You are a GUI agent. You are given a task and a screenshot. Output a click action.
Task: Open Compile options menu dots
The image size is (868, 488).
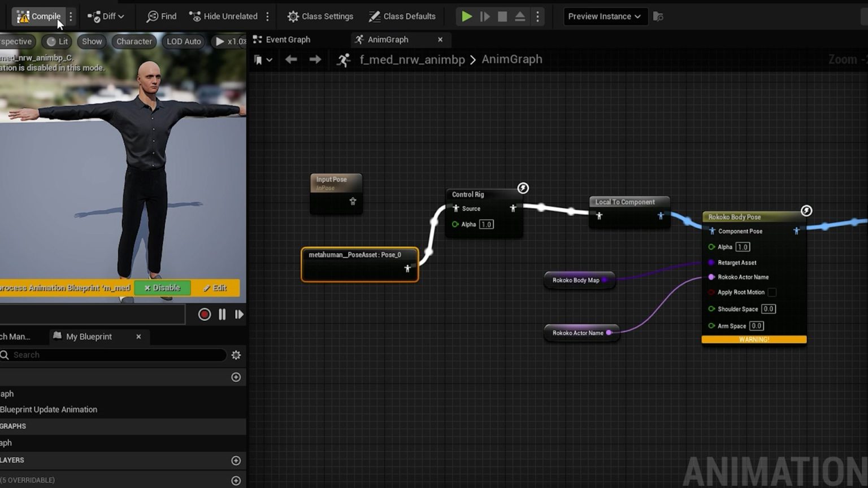71,16
